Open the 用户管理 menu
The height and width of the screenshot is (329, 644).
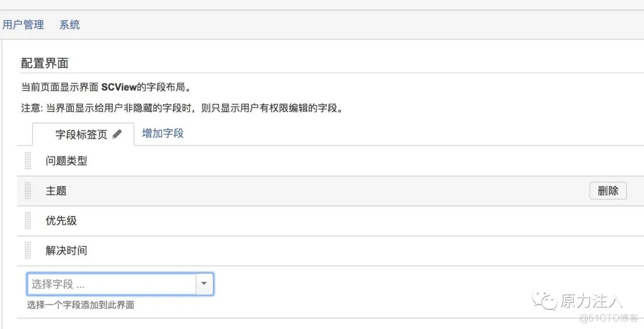pyautogui.click(x=23, y=24)
